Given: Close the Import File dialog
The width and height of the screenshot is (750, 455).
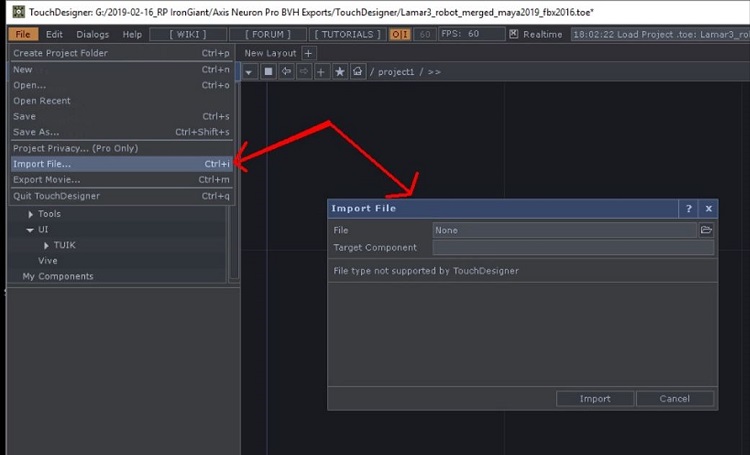Looking at the screenshot, I should coord(708,209).
